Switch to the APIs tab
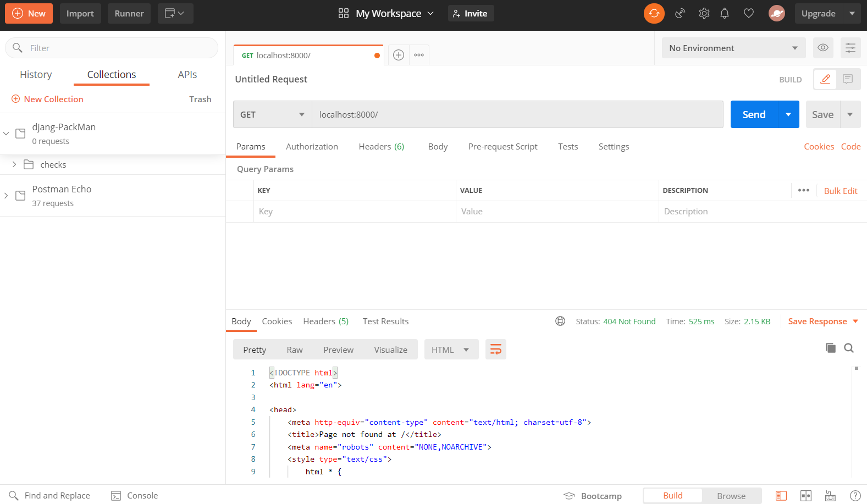The image size is (867, 504). (x=187, y=74)
